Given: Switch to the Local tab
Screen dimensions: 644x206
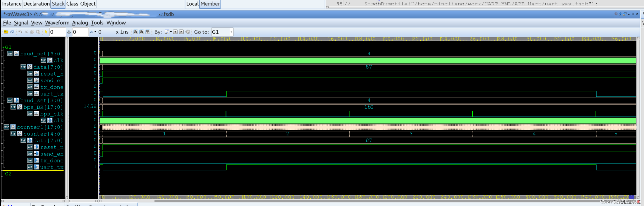Looking at the screenshot, I should pos(192,4).
